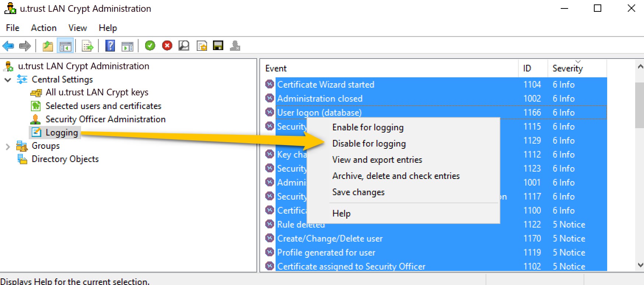This screenshot has height=285, width=644.
Task: Click ID cell 1001 in the list
Action: click(x=532, y=183)
